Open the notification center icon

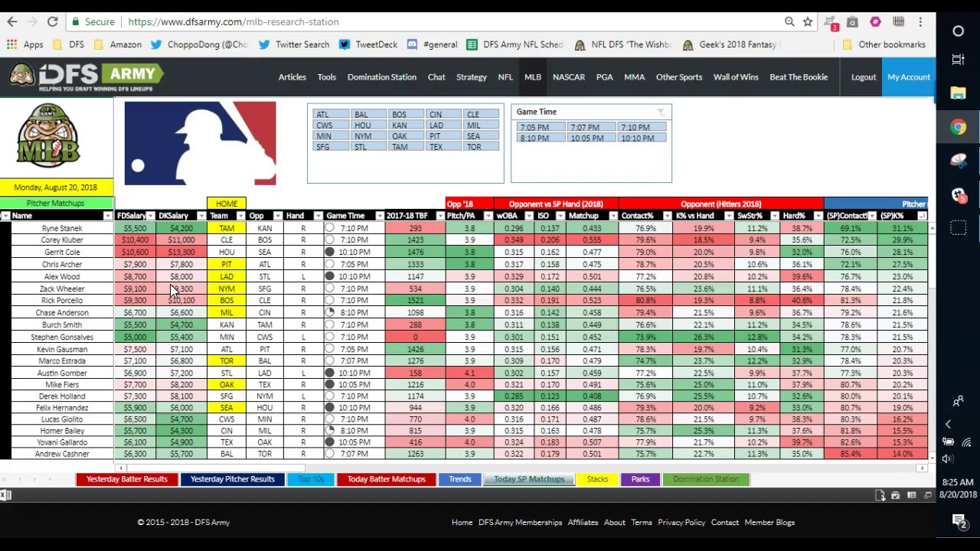pos(959,522)
